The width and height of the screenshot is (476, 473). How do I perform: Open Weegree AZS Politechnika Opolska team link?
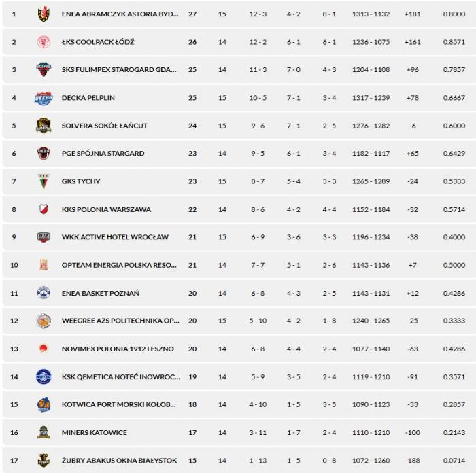point(118,321)
